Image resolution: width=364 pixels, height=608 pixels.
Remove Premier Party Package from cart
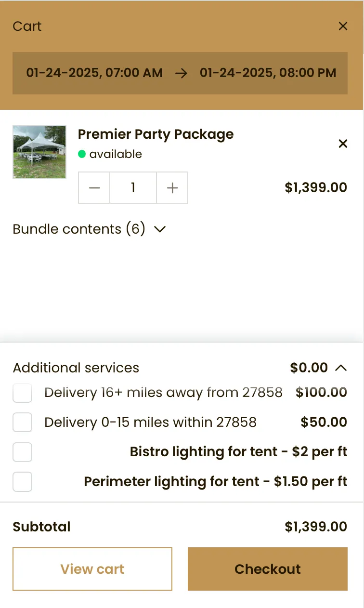coord(343,144)
